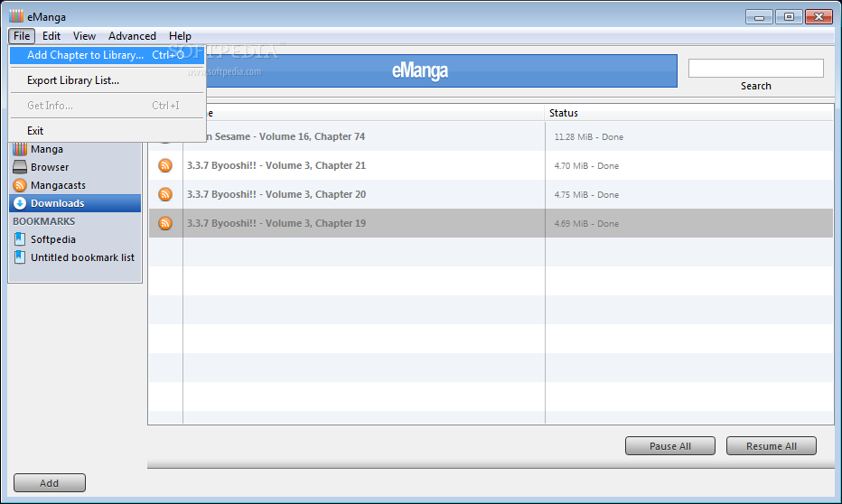Select Downloads in the sidebar
This screenshot has width=842, height=504.
coord(75,203)
